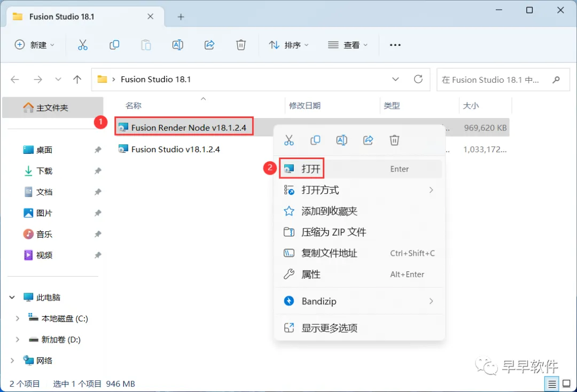This screenshot has height=392, width=577.
Task: Open 桌面 in the sidebar
Action: pos(44,150)
